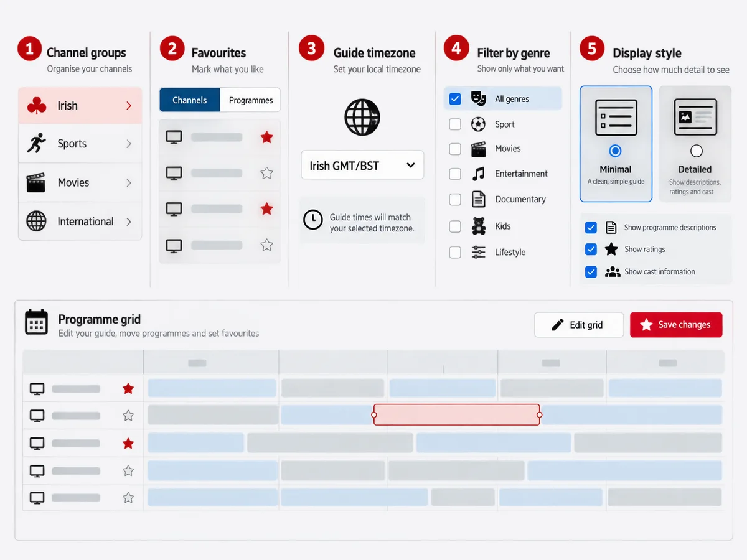Select the red highlighted programme block in the grid
This screenshot has width=747, height=560.
[456, 414]
